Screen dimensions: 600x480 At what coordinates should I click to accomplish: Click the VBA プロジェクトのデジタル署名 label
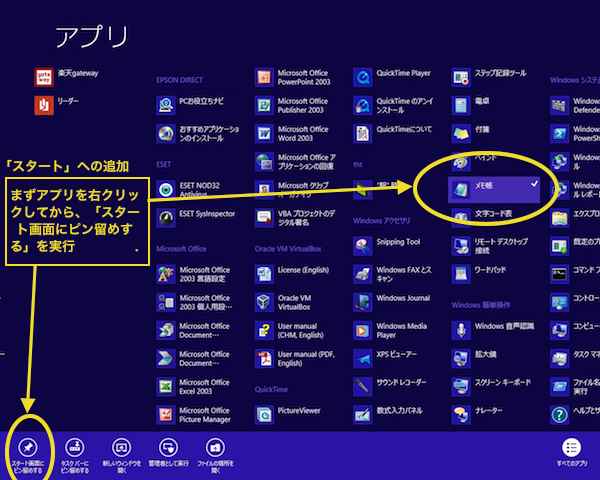pos(307,218)
